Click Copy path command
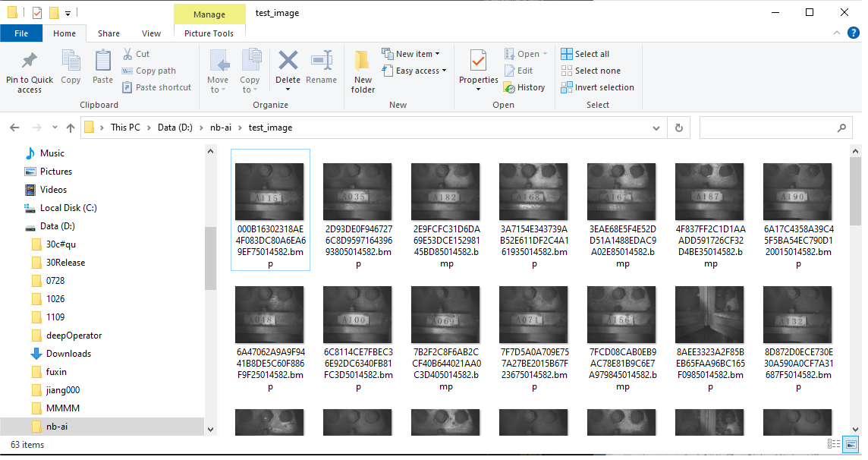This screenshot has height=460, width=868. (149, 71)
